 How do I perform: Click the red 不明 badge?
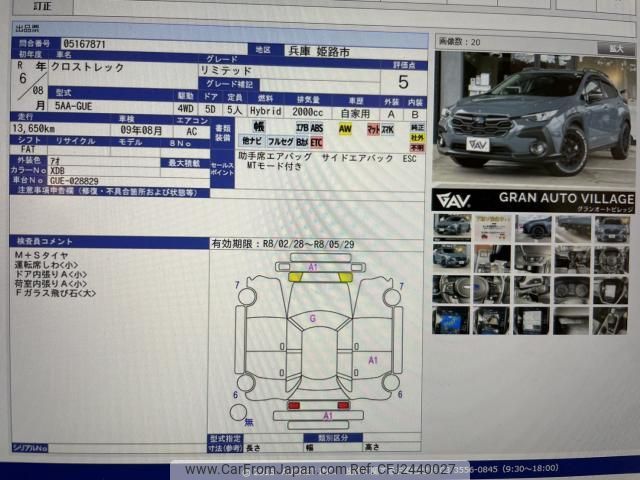pos(416,147)
